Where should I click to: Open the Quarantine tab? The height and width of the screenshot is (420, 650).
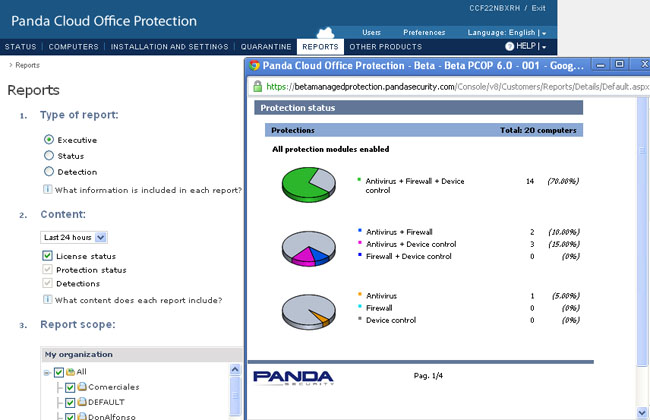coord(266,47)
